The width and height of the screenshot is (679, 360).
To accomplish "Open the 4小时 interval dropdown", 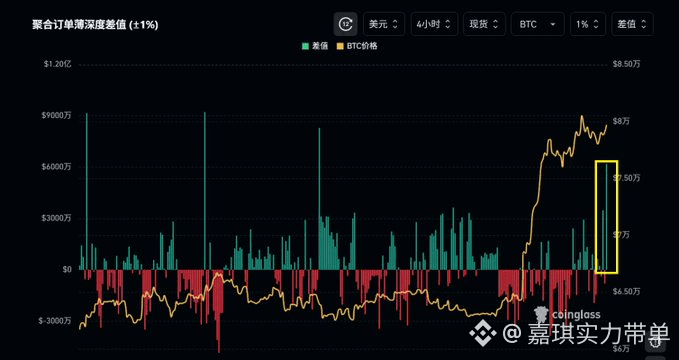I will point(434,24).
